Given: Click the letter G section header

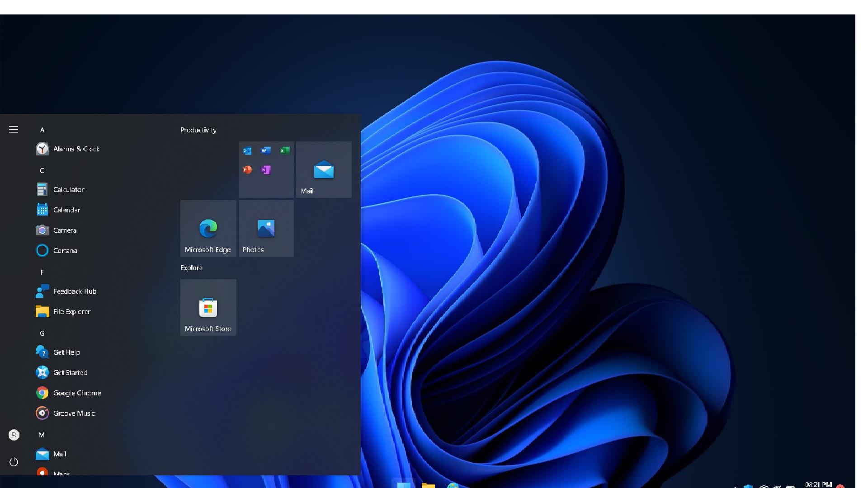Looking at the screenshot, I should pos(42,333).
